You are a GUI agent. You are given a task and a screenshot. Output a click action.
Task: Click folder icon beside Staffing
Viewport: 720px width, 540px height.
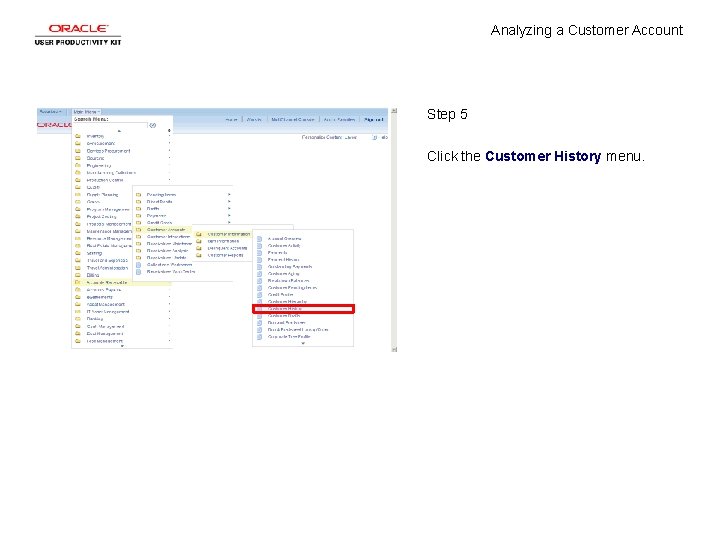pos(78,253)
